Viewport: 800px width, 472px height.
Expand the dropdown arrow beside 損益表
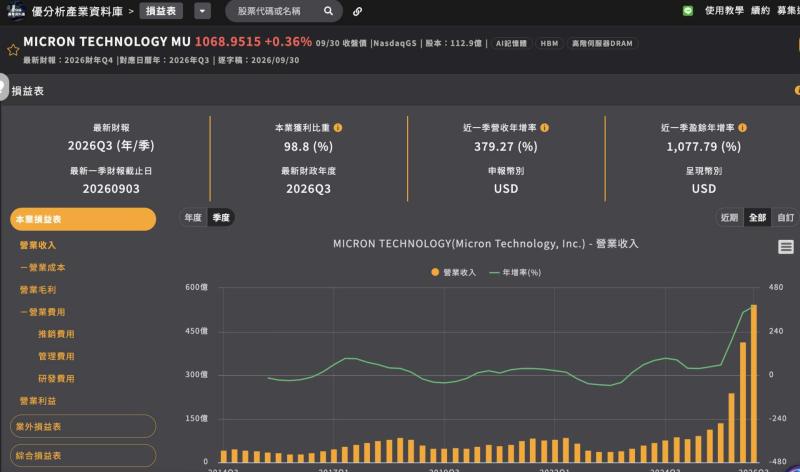(x=203, y=11)
